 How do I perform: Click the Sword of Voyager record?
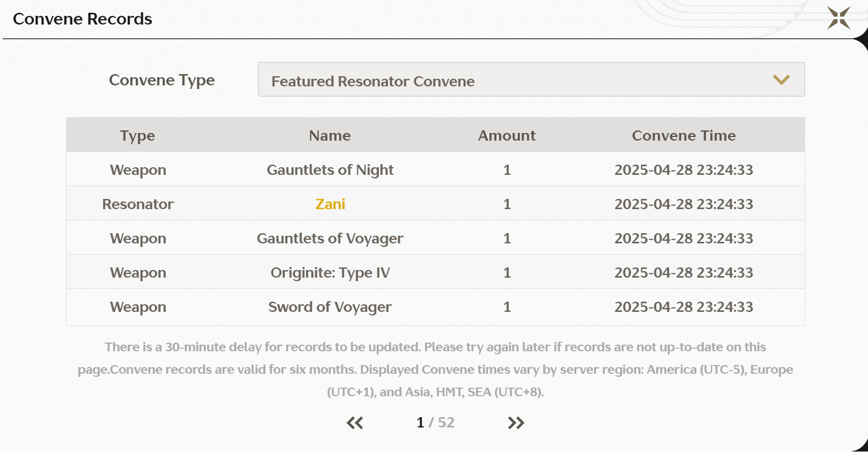tap(330, 307)
